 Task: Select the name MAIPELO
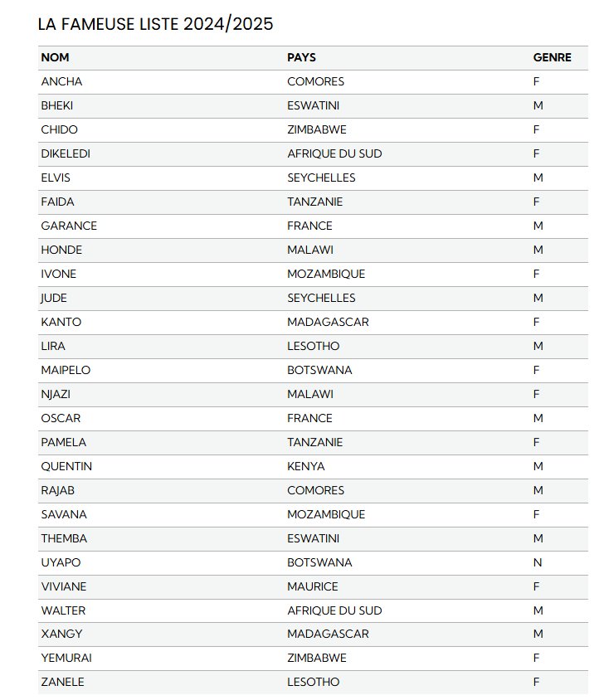[66, 370]
